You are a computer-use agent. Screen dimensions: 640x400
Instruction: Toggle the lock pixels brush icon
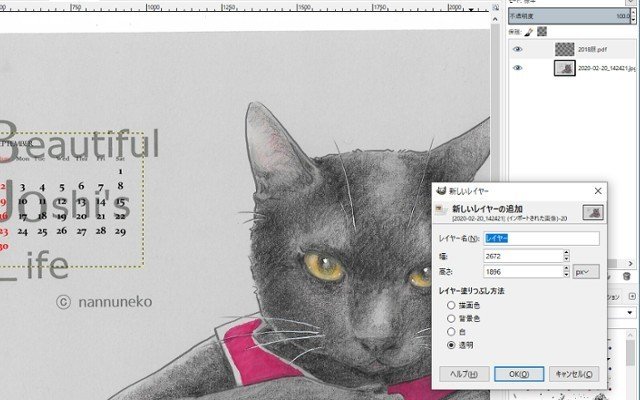pyautogui.click(x=529, y=32)
